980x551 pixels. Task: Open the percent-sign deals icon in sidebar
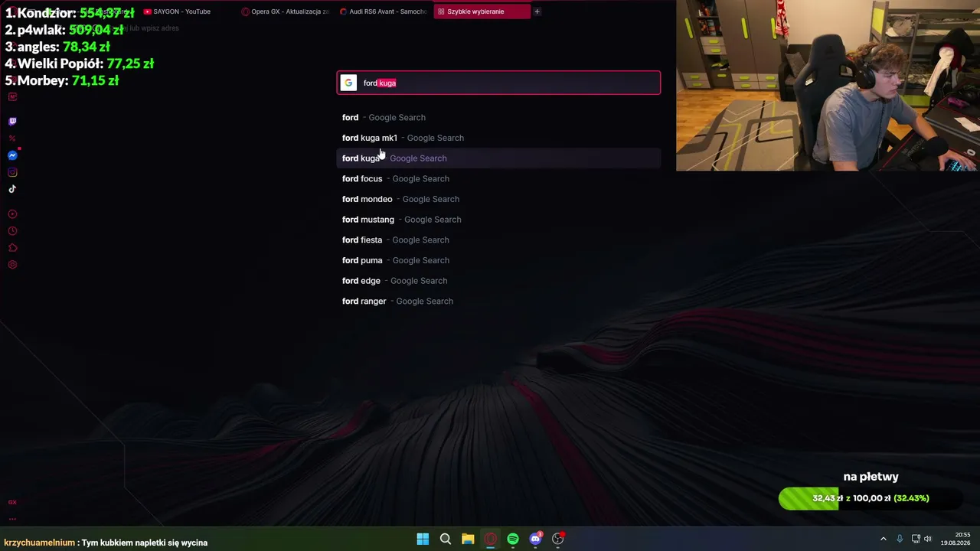(x=12, y=139)
